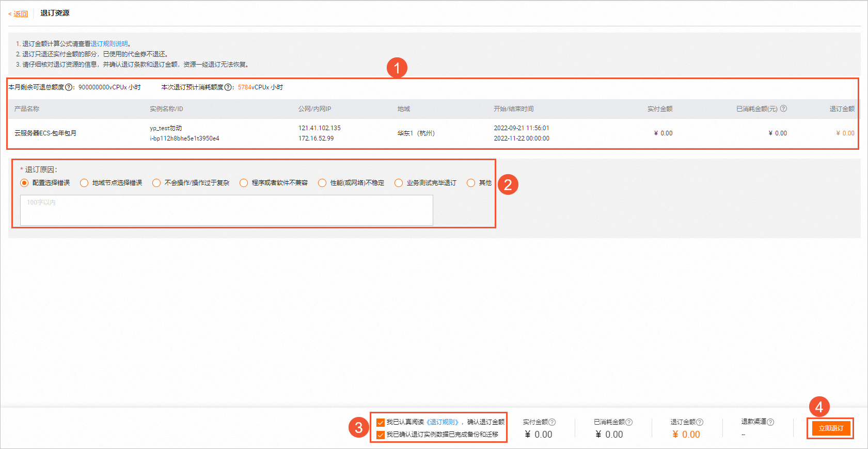Click the 实例名称/ID column header
868x449 pixels.
pos(166,109)
